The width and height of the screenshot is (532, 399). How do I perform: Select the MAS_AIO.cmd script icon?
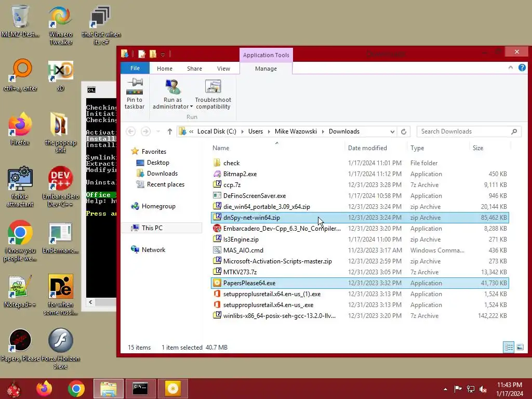(x=217, y=250)
